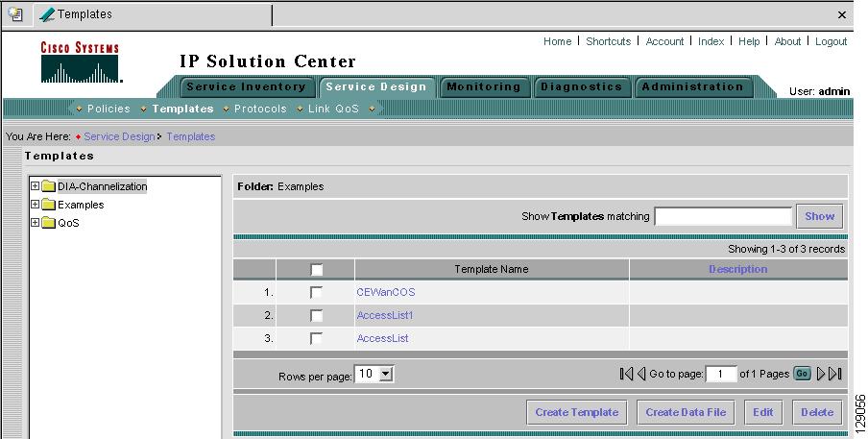The width and height of the screenshot is (868, 439).
Task: Open the AccessList template link in row 3
Action: pyautogui.click(x=382, y=338)
